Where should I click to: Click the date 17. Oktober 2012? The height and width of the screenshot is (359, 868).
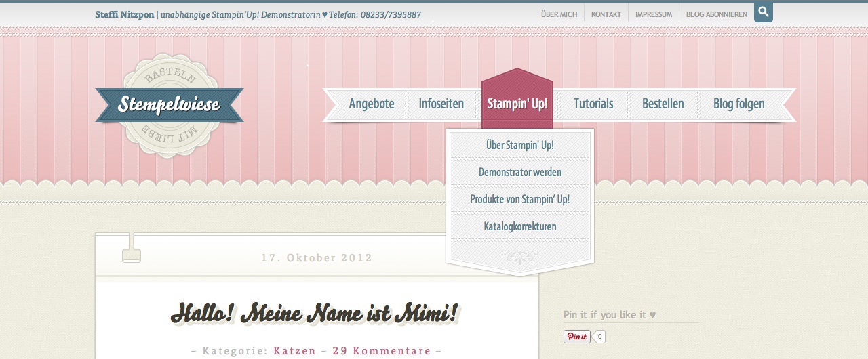pyautogui.click(x=317, y=258)
